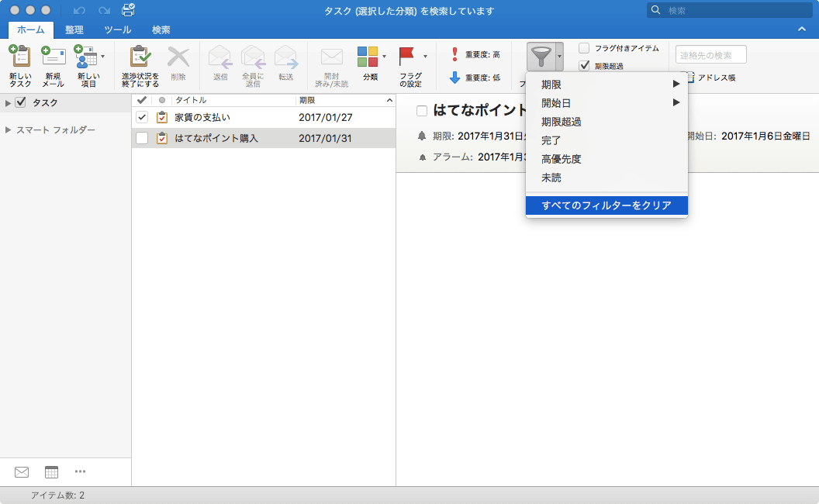Click the filter funnel icon
This screenshot has height=504, width=819.
[x=541, y=57]
